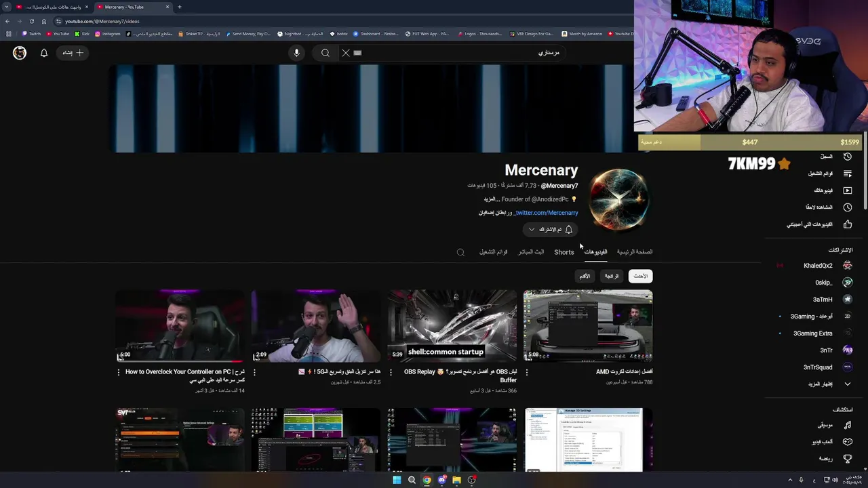The image size is (868, 488).
Task: Click the YouTube search magnifier button
Action: 325,53
